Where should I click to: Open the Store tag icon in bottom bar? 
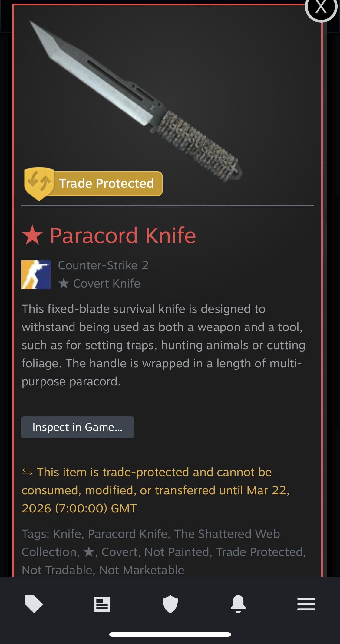[x=34, y=604]
